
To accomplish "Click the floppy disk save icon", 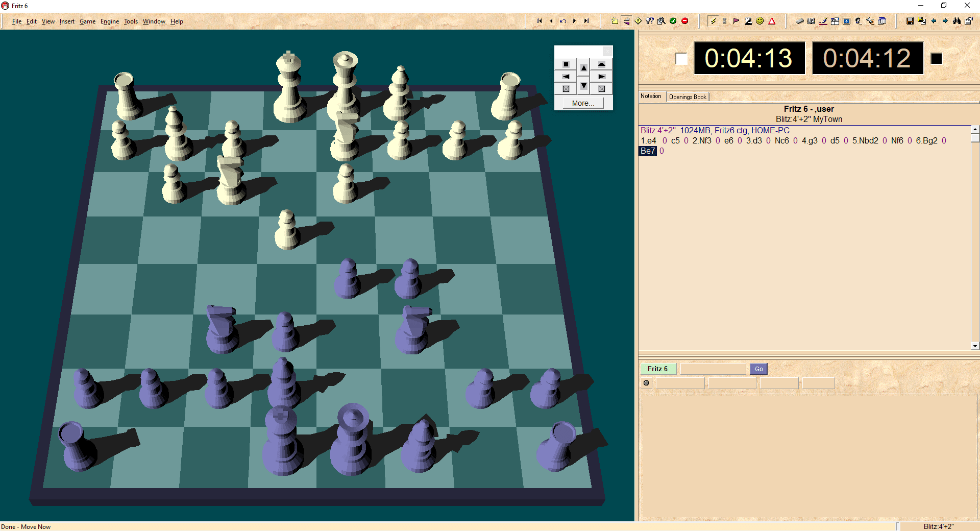I will [x=910, y=21].
